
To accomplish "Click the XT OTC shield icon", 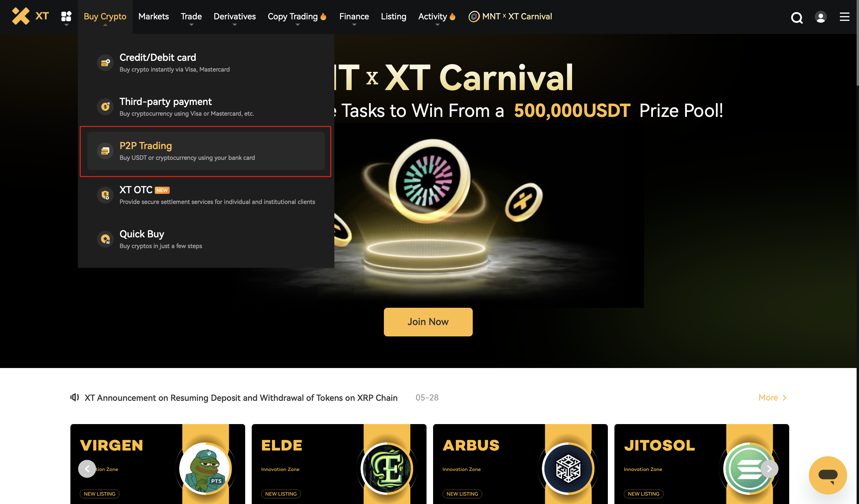I will [x=105, y=195].
